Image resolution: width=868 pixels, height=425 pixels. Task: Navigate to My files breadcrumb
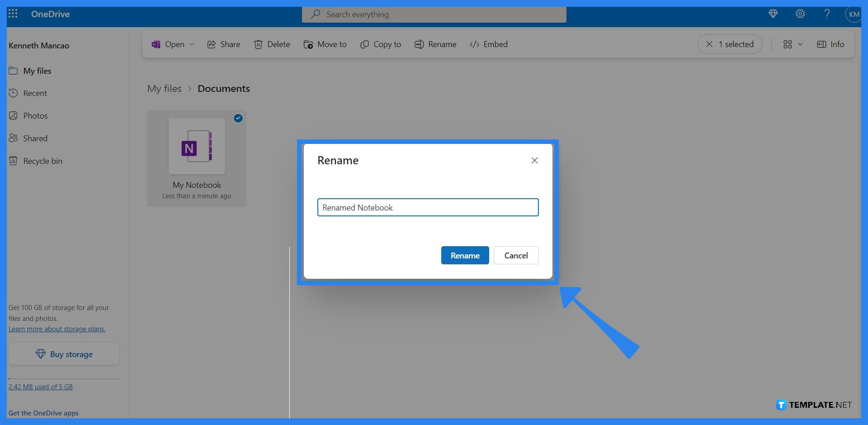(164, 88)
